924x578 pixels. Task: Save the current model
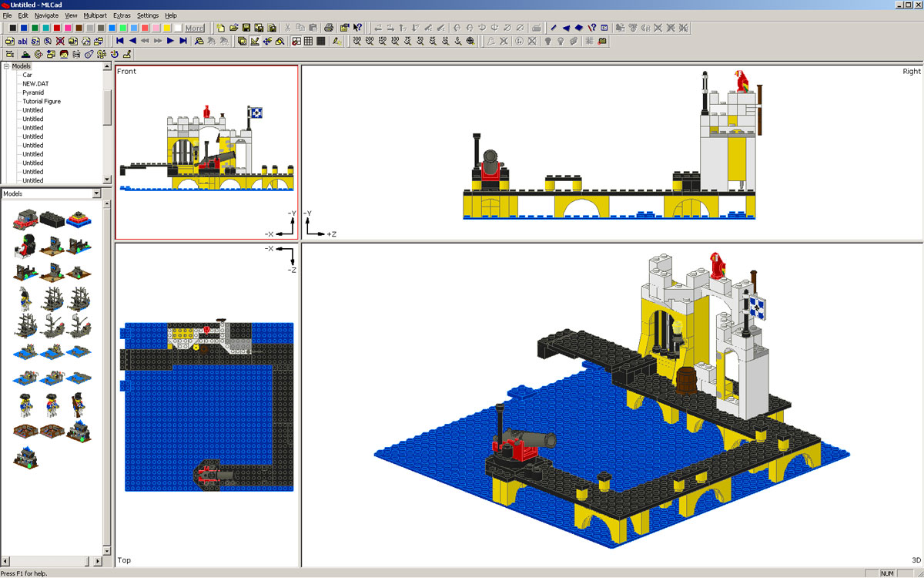pyautogui.click(x=247, y=28)
